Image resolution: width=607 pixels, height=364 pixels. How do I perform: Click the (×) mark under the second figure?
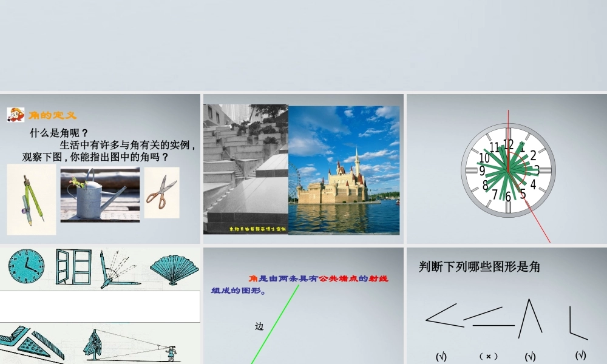pyautogui.click(x=489, y=356)
